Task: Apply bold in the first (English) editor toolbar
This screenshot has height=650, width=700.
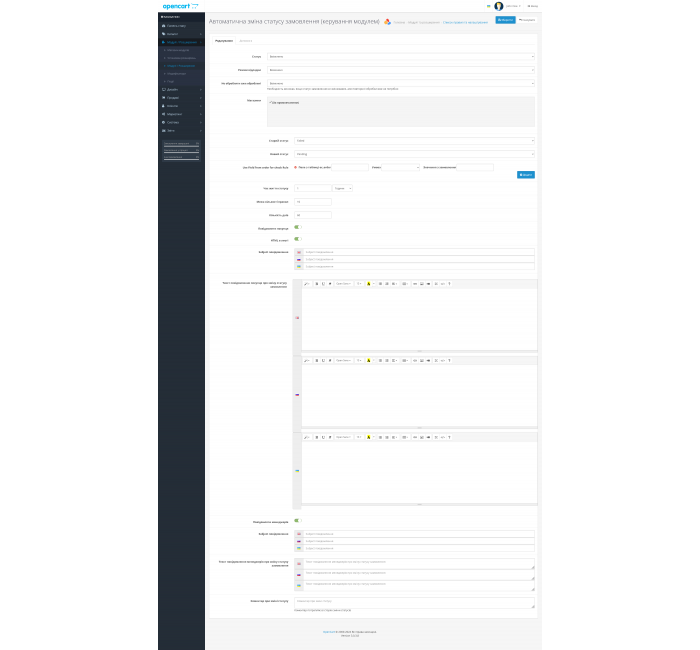Action: click(317, 284)
